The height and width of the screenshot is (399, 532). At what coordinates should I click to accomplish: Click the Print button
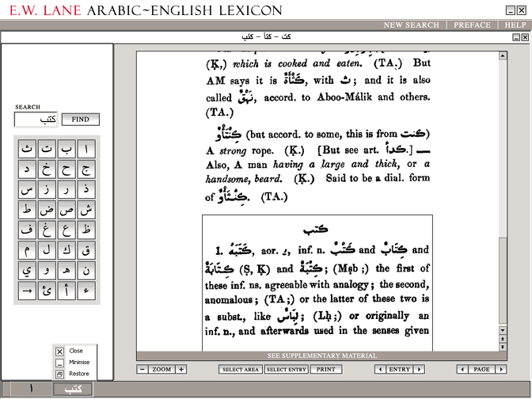(325, 369)
